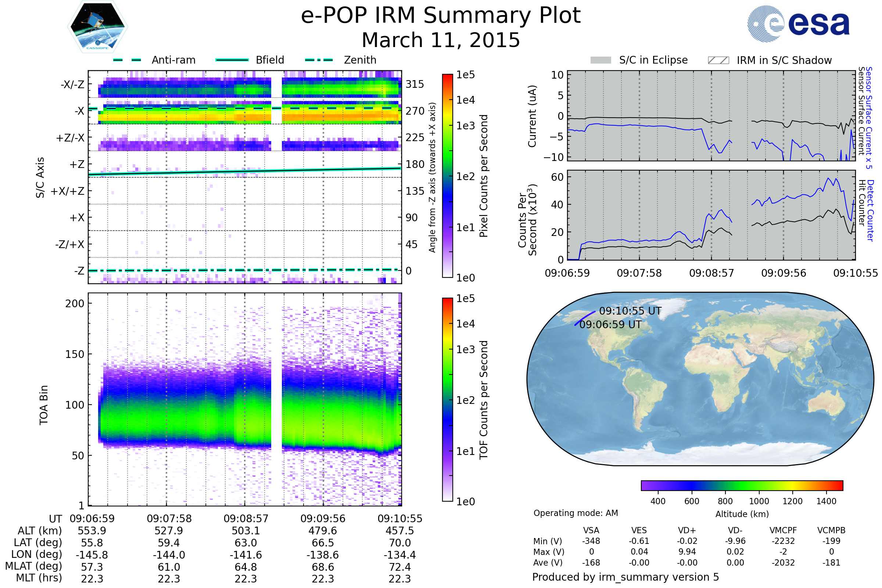Viewport: 882px width, 588px height.
Task: Click the Produced by irm_summary version 5 text
Action: pos(625,577)
